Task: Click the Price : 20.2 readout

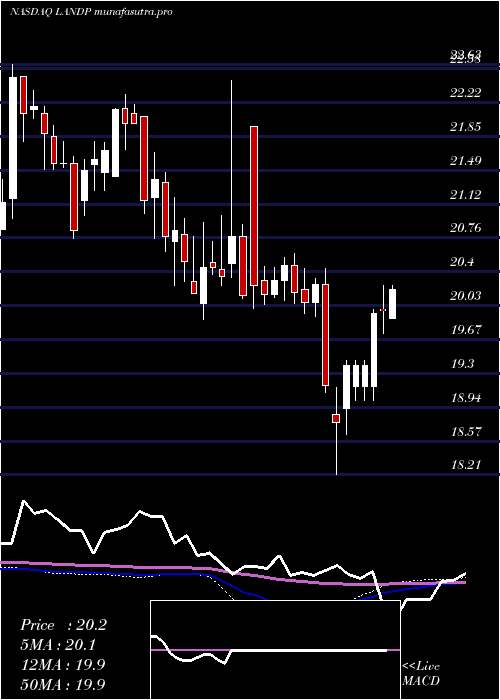Action: [x=63, y=625]
